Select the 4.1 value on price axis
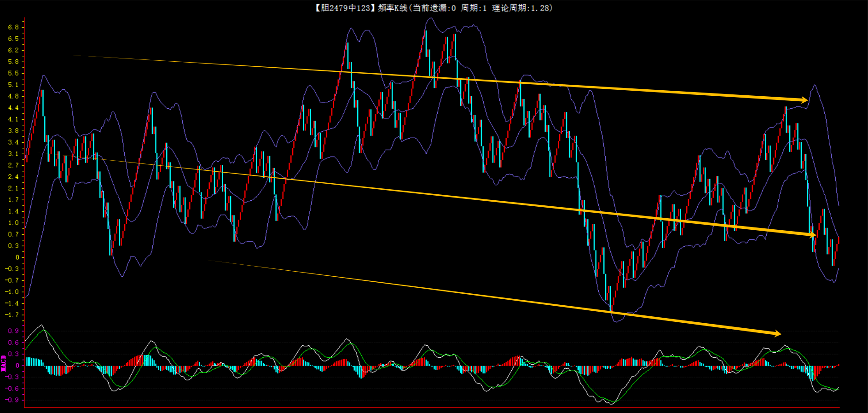The height and width of the screenshot is (413, 868). tap(13, 119)
